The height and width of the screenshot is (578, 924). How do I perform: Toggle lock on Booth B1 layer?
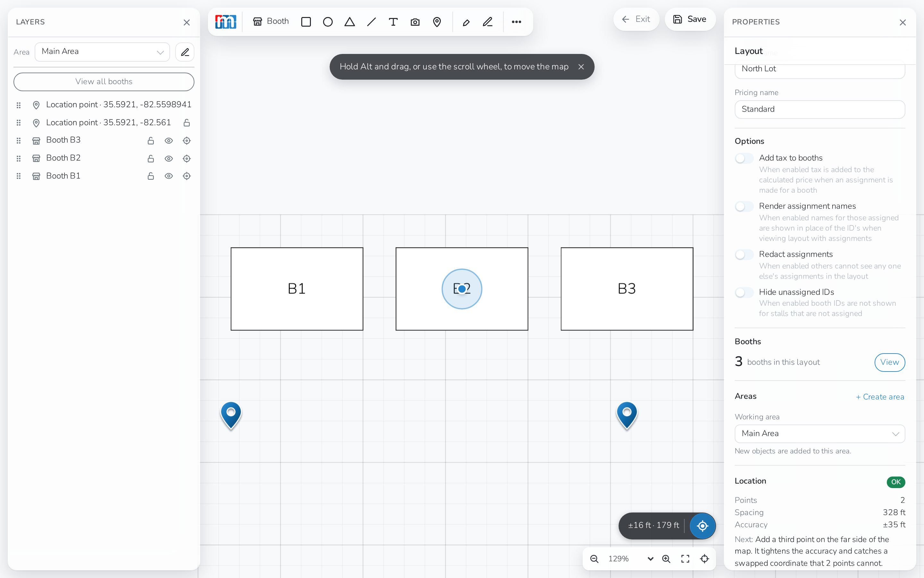[150, 176]
